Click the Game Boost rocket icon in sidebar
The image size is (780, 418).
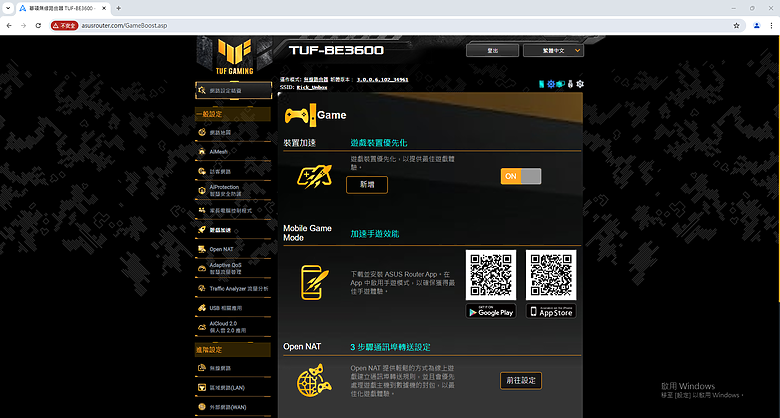click(202, 230)
